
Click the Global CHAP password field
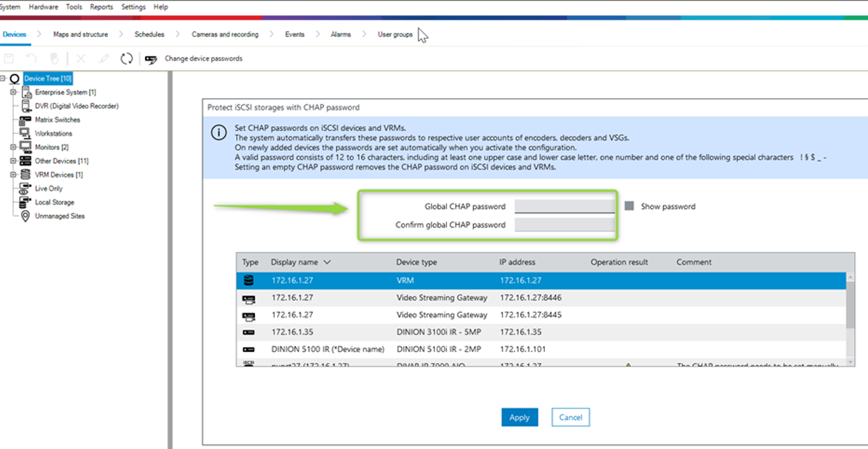tap(564, 206)
